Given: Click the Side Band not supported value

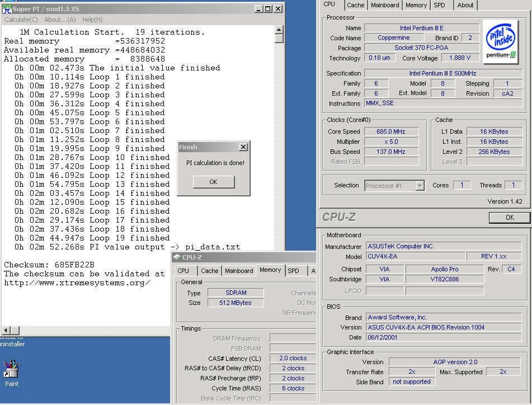Looking at the screenshot, I should [412, 382].
